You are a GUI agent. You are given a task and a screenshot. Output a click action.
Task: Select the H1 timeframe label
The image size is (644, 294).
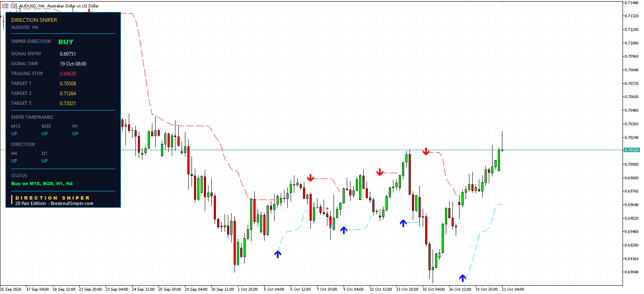click(75, 126)
